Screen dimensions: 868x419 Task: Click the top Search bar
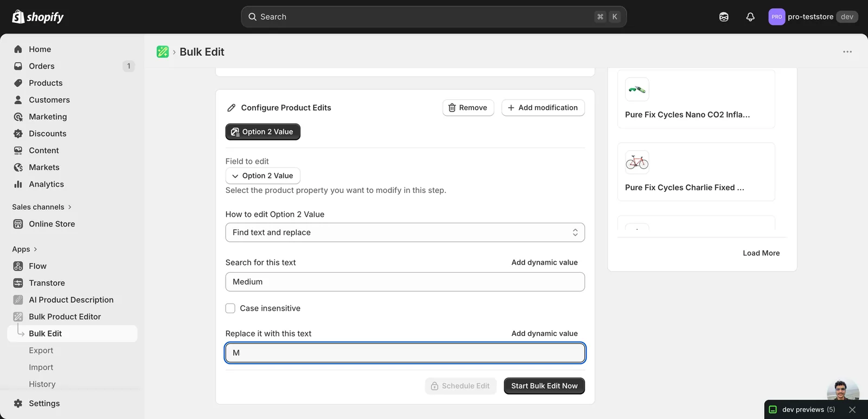433,17
